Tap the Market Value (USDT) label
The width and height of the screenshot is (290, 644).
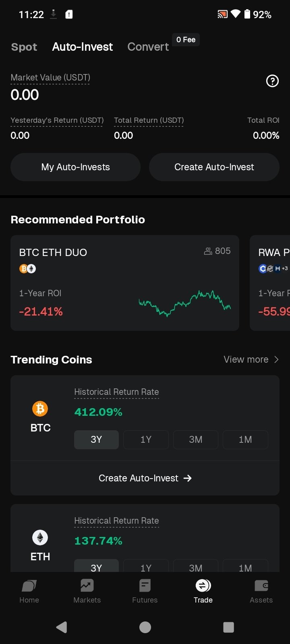click(x=50, y=78)
